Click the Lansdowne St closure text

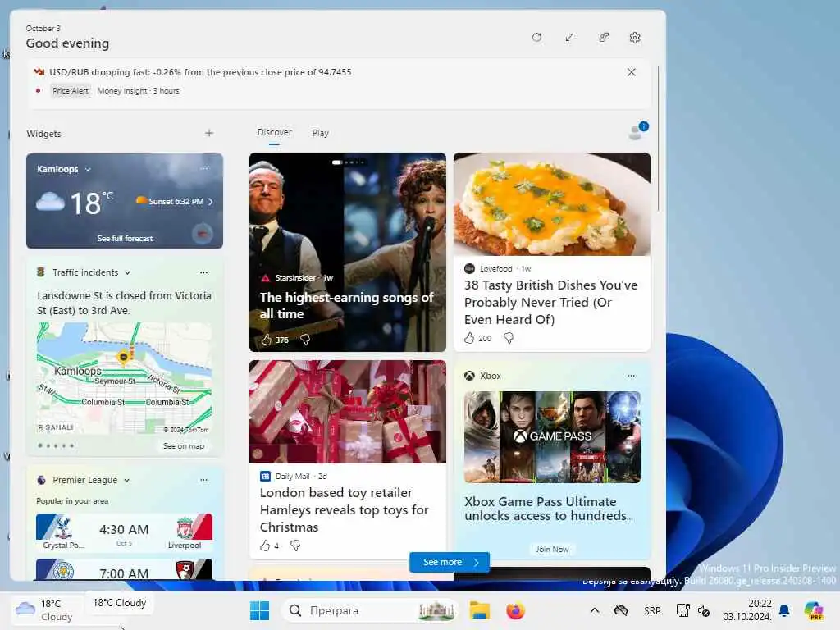click(x=125, y=304)
